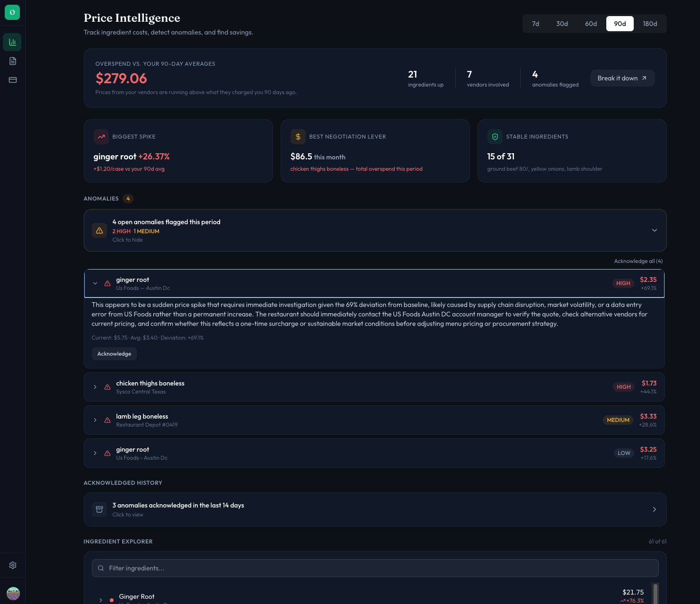This screenshot has height=604, width=700.
Task: Click the Filter ingredients search field
Action: [375, 568]
